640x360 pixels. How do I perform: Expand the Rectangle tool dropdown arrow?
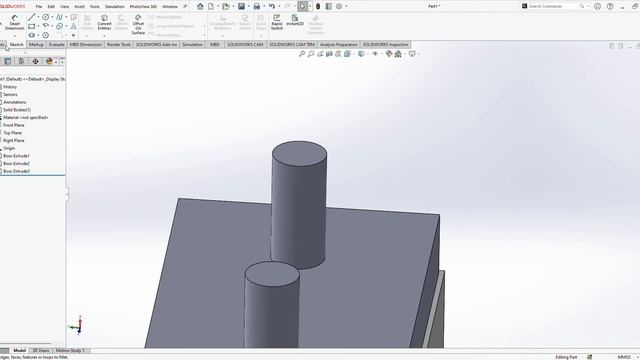pyautogui.click(x=38, y=26)
